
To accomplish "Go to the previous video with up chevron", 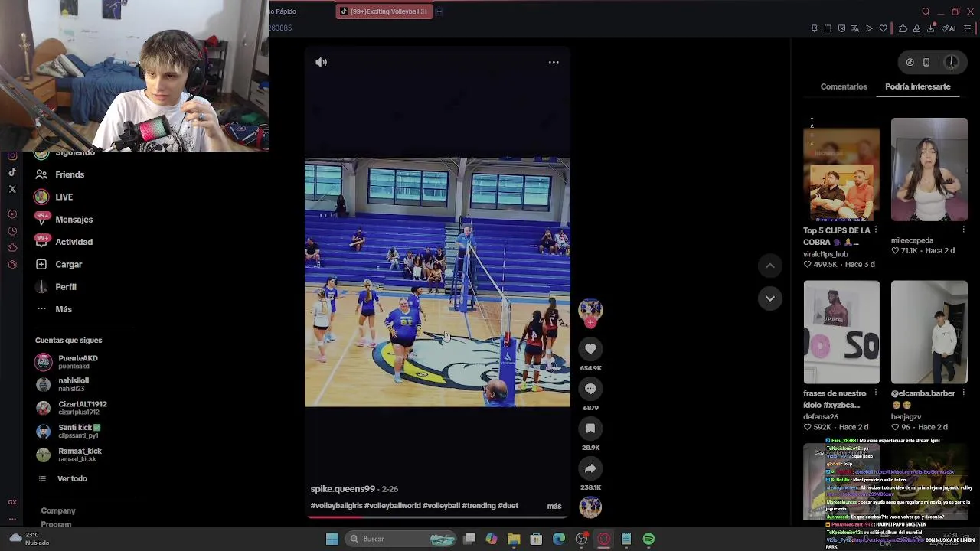I will 770,266.
